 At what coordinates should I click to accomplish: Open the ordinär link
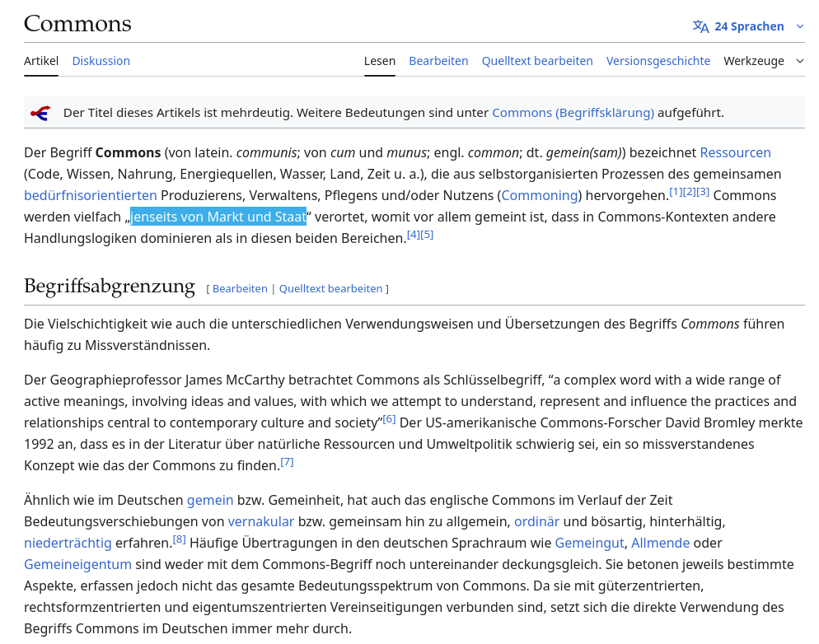pos(536,522)
